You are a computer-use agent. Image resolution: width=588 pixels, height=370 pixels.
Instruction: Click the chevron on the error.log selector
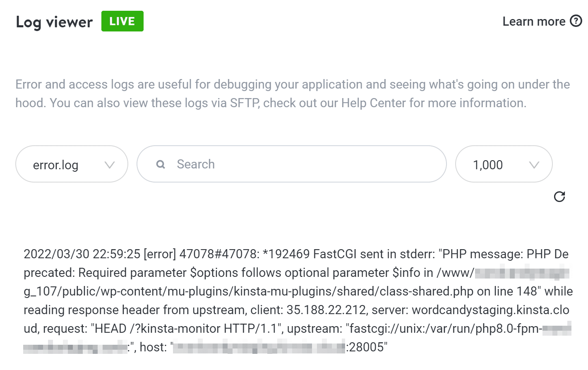[x=109, y=165]
